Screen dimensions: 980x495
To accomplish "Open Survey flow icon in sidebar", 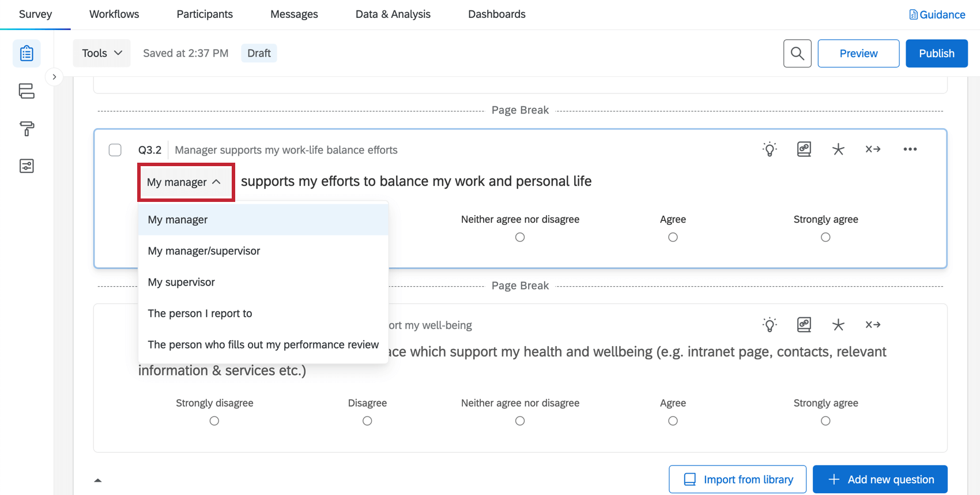I will (x=27, y=91).
